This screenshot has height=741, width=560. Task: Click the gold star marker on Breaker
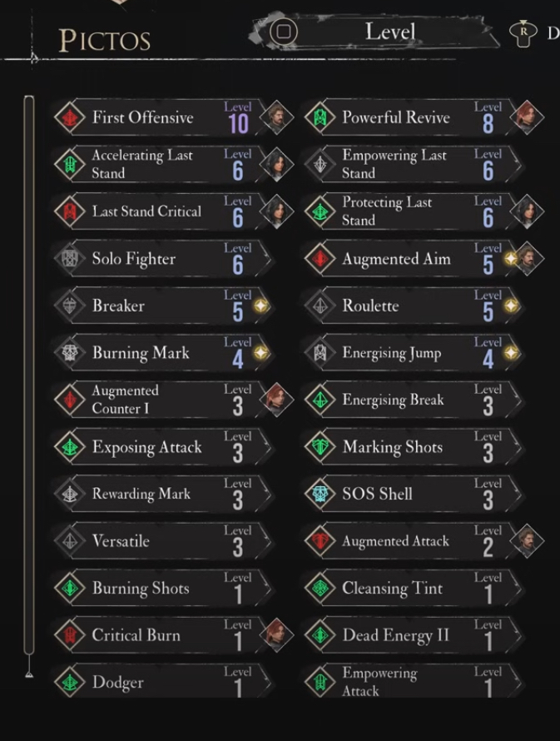click(x=261, y=306)
